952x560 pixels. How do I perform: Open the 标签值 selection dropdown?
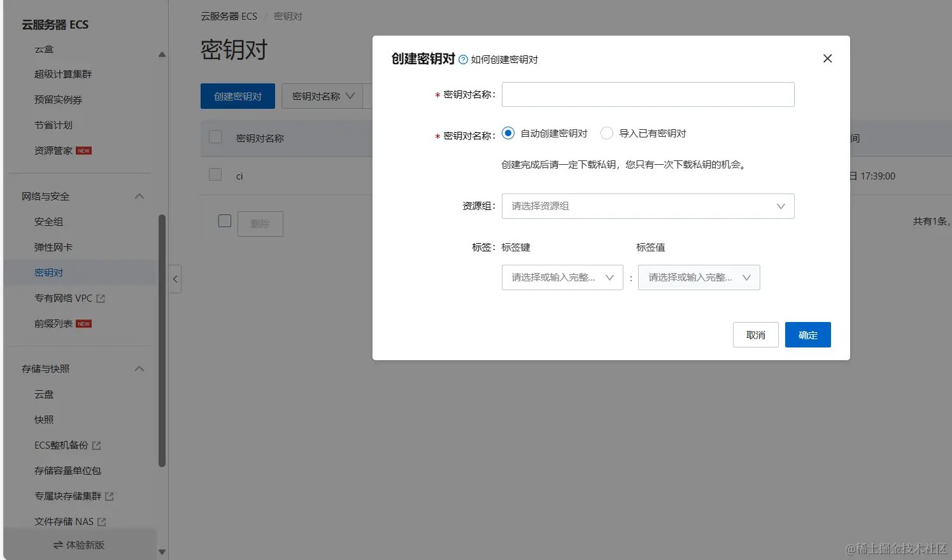(699, 277)
